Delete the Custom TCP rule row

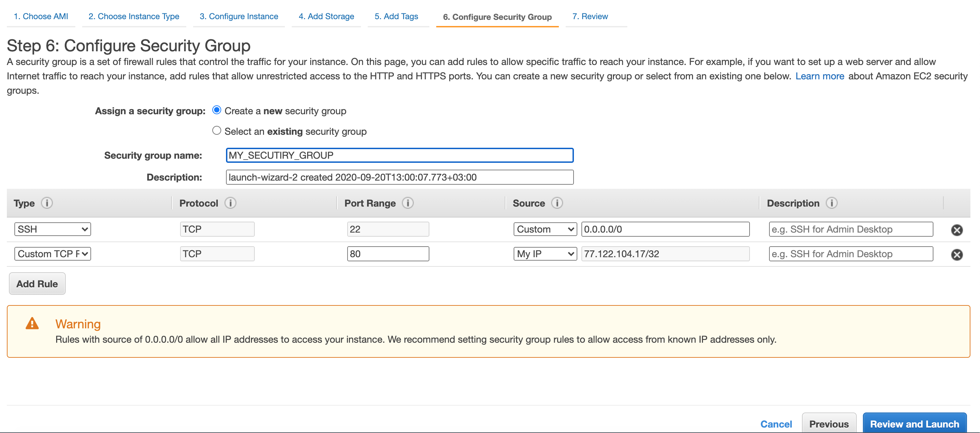(957, 255)
